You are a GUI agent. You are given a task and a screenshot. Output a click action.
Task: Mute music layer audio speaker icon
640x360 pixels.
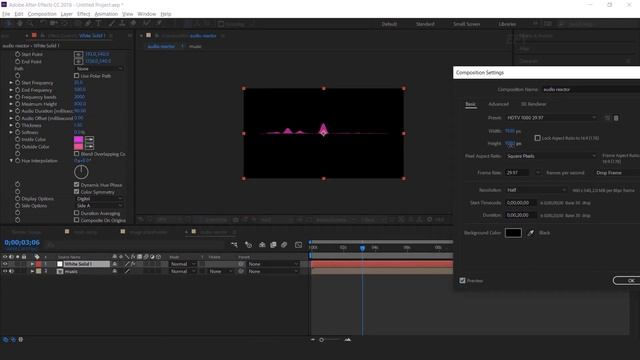point(11,271)
